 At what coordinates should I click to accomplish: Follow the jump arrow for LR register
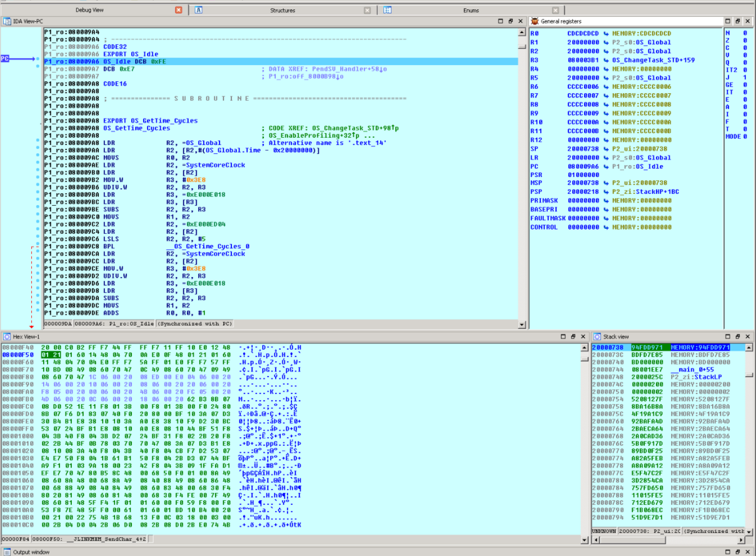click(x=607, y=157)
